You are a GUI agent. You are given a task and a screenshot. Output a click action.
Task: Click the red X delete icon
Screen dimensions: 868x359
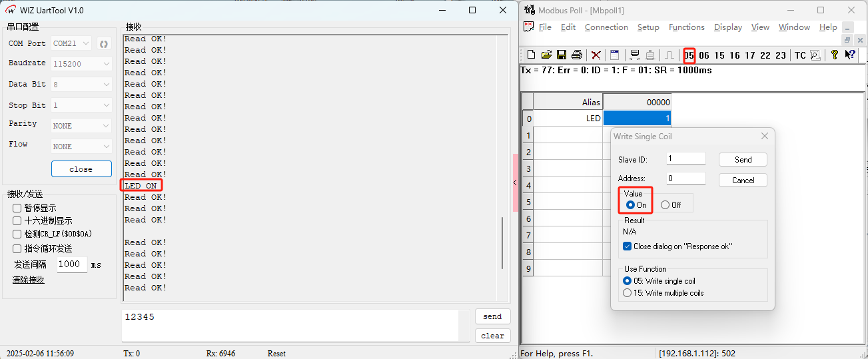pyautogui.click(x=596, y=55)
